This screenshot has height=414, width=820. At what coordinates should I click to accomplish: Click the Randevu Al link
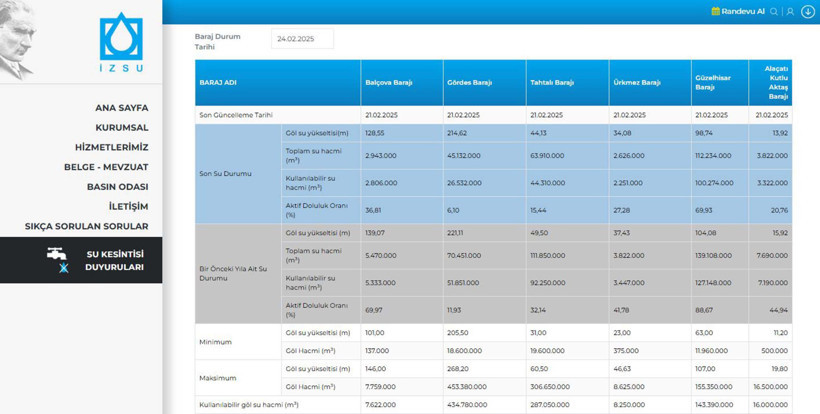click(743, 12)
